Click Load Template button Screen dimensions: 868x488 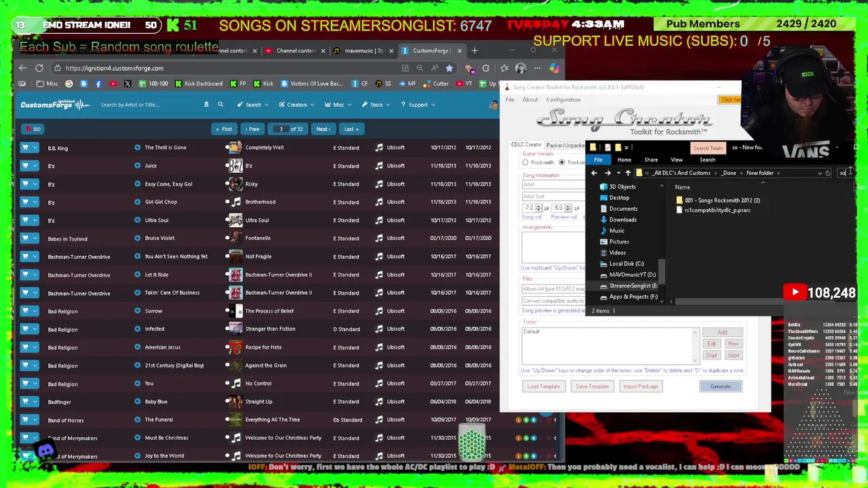544,386
